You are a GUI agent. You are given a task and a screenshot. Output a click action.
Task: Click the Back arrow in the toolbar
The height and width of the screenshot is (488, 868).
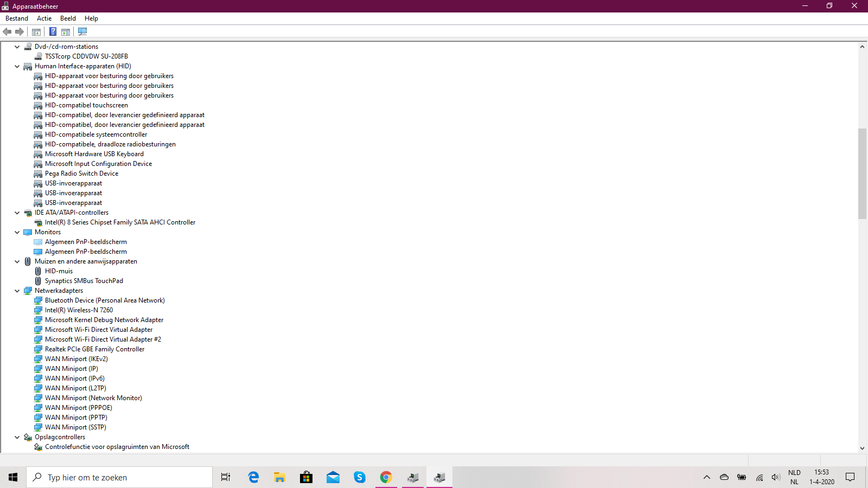[x=7, y=32]
